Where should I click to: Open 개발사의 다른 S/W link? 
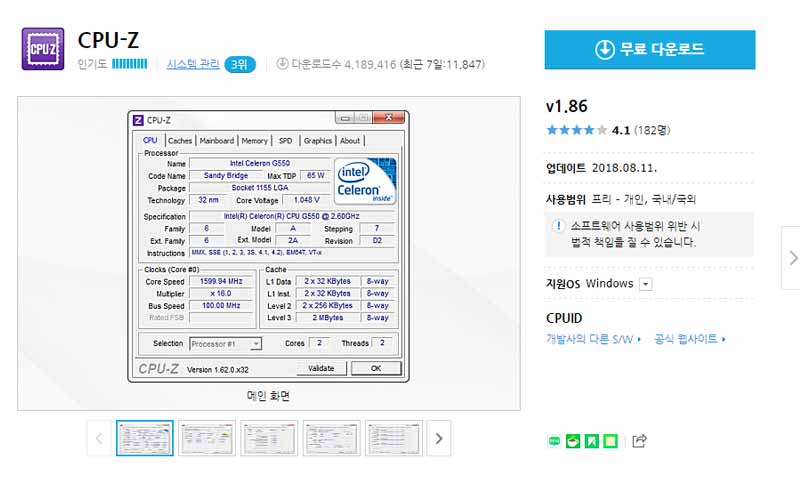click(593, 339)
